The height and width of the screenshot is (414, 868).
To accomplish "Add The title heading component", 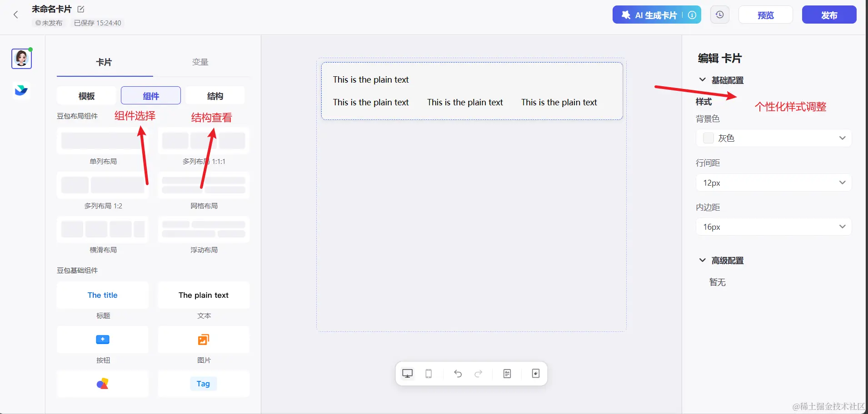I will pos(103,295).
